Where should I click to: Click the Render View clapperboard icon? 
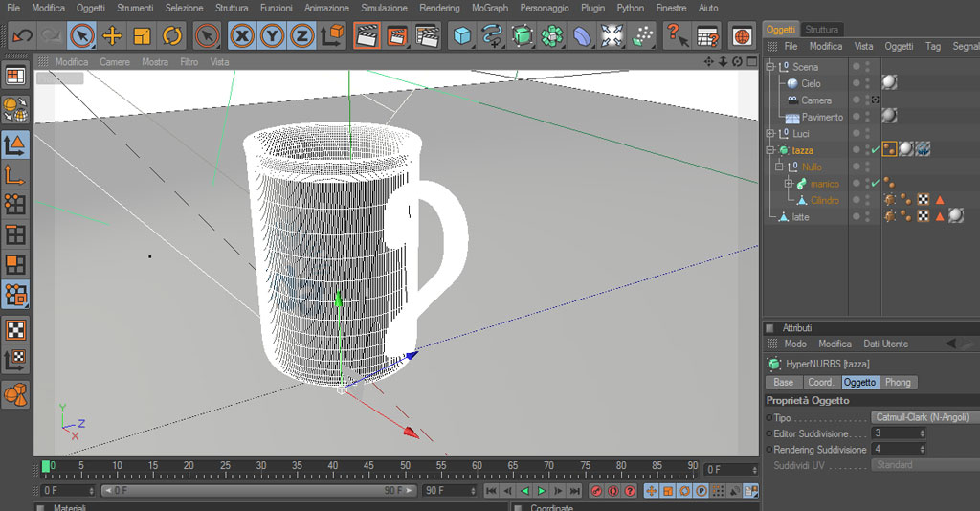coord(366,36)
